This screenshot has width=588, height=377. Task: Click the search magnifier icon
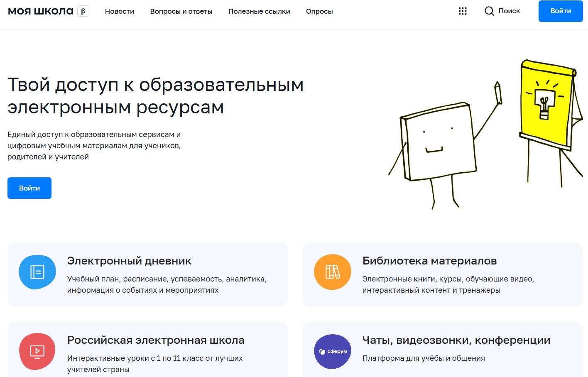pos(489,11)
